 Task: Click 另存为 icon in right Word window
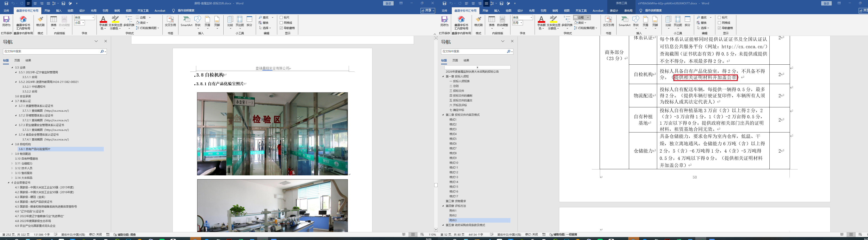click(x=444, y=21)
